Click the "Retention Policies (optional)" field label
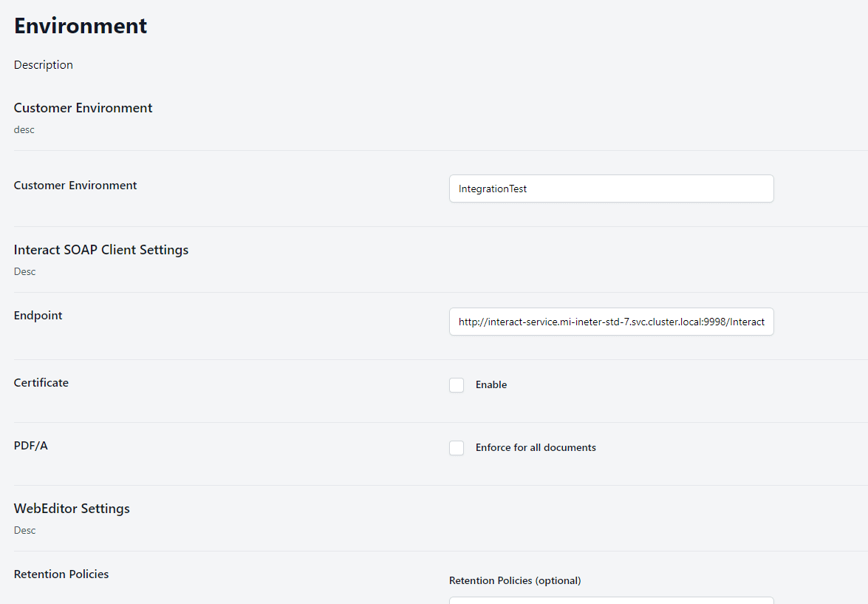This screenshot has width=868, height=604. (515, 580)
